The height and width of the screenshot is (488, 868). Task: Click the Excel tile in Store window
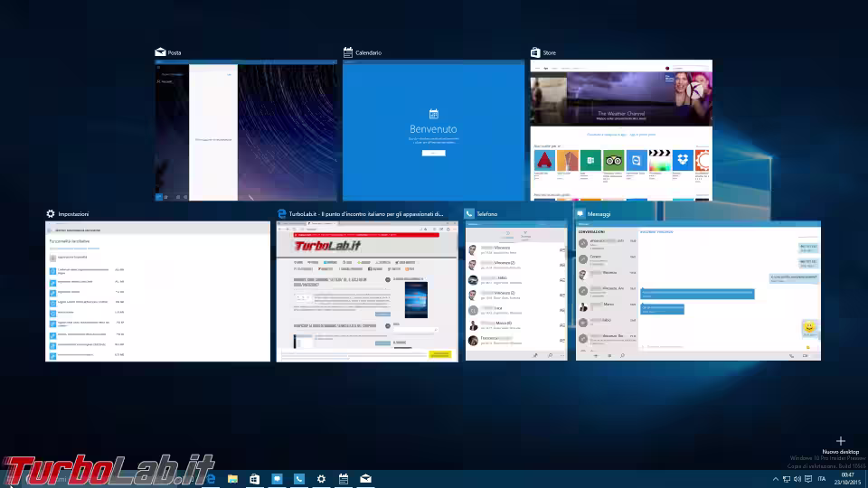point(590,160)
